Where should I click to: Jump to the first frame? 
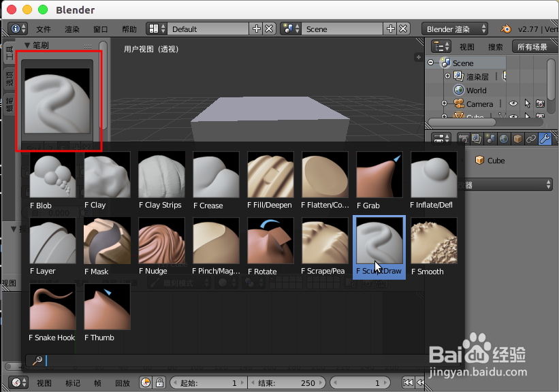pos(408,382)
